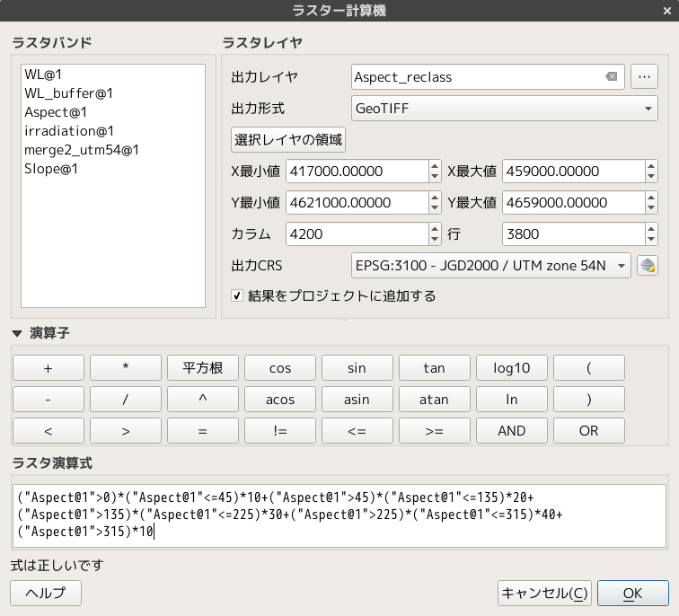679x616 pixels.
Task: Select merge2_utm54@1 raster band
Action: (82, 150)
